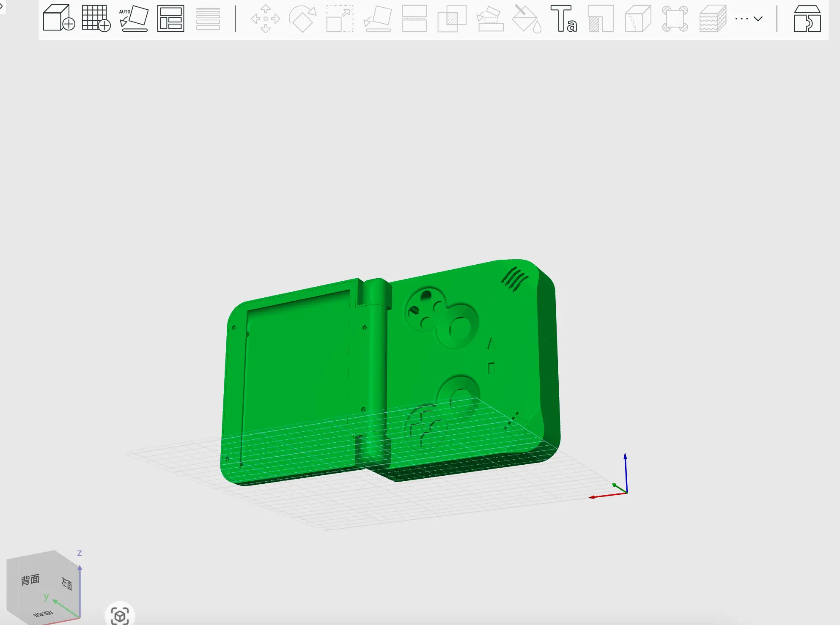Expand the collapsed side panel arrow
Viewport: 840px width, 625px height.
click(2, 6)
